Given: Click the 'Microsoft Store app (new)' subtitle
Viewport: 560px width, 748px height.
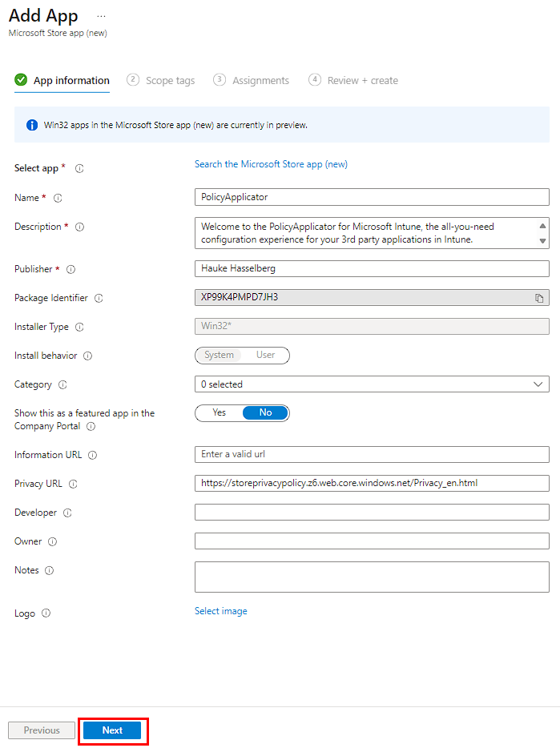Looking at the screenshot, I should (x=58, y=33).
